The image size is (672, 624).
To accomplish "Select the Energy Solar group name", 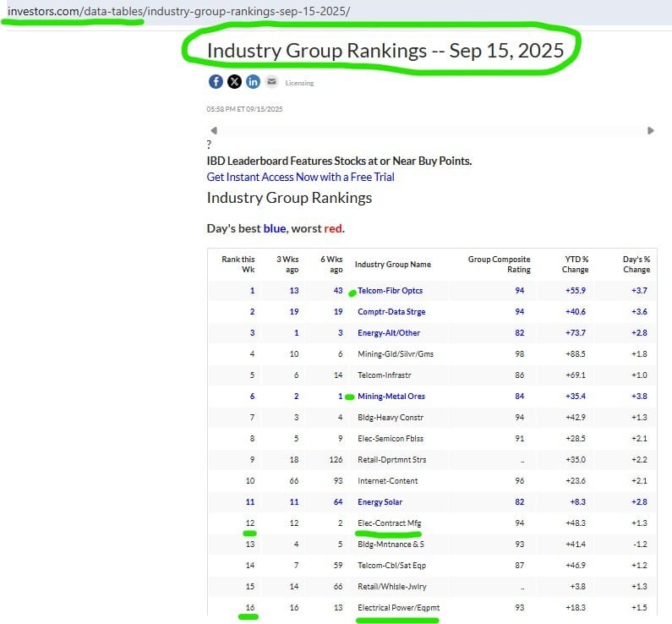I will pos(380,502).
